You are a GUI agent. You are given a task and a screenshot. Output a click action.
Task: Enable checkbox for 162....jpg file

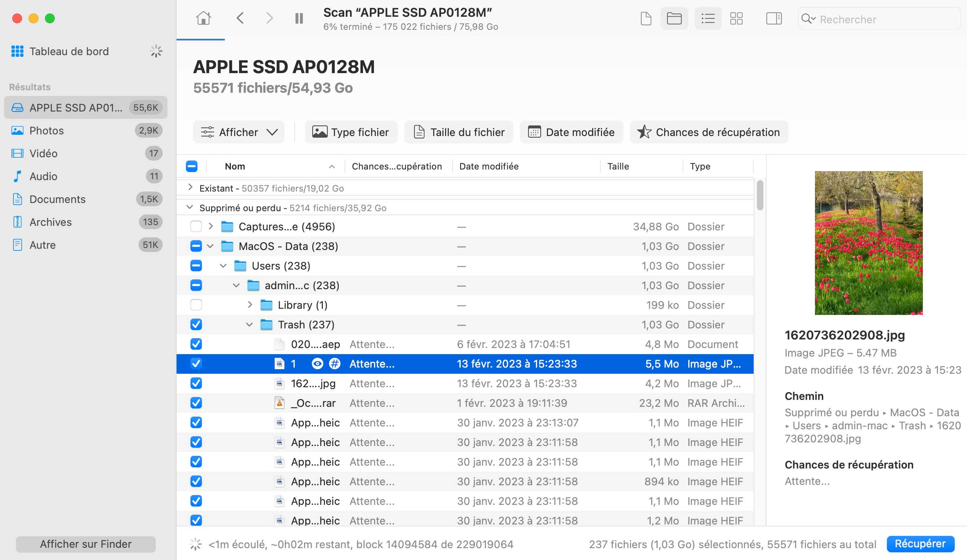click(x=196, y=383)
